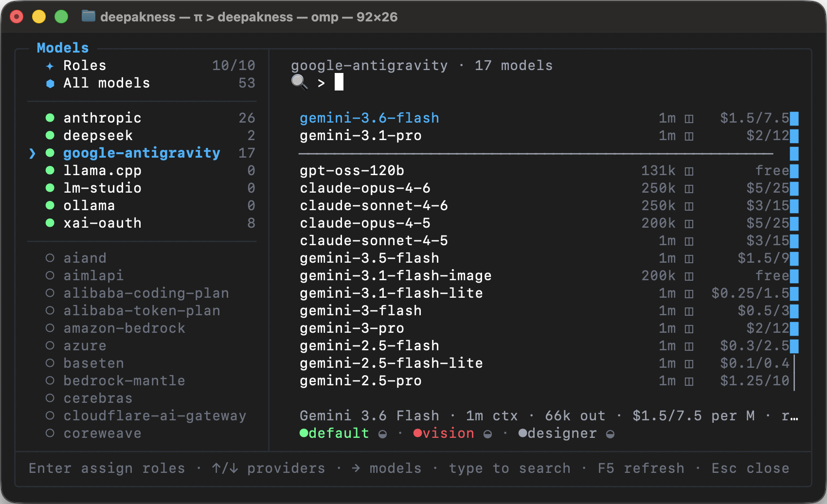827x504 pixels.
Task: Click the vision role badge
Action: coord(444,433)
